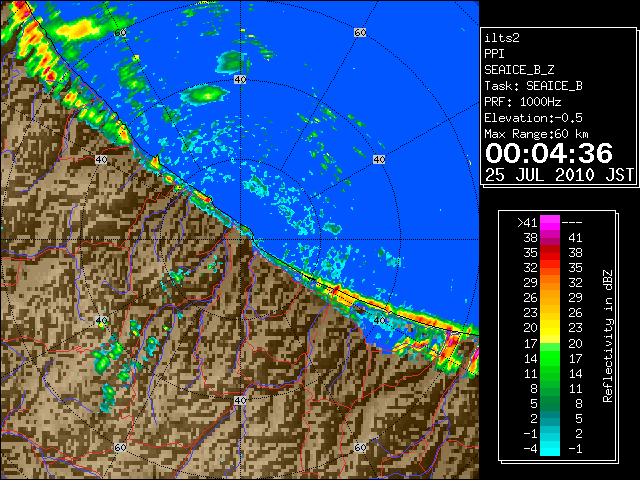Image resolution: width=640 pixels, height=480 pixels.
Task: Click the 'SEAICE_B_Z' product name
Action: click(519, 70)
